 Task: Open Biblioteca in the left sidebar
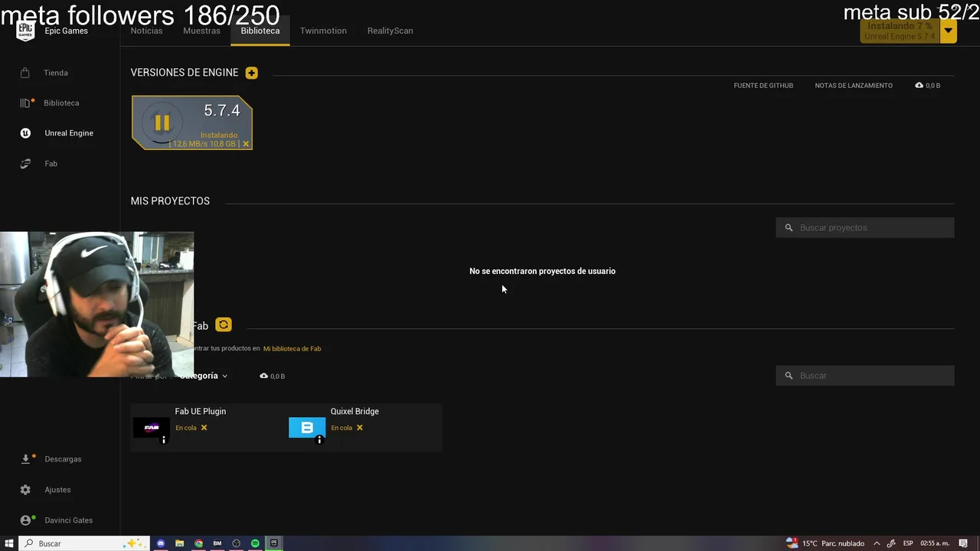[x=60, y=103]
